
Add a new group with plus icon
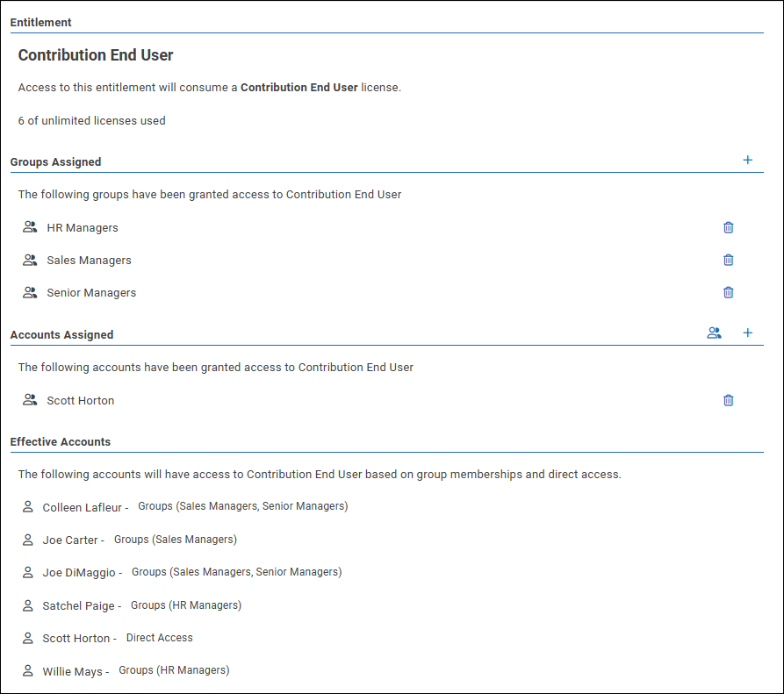point(748,161)
